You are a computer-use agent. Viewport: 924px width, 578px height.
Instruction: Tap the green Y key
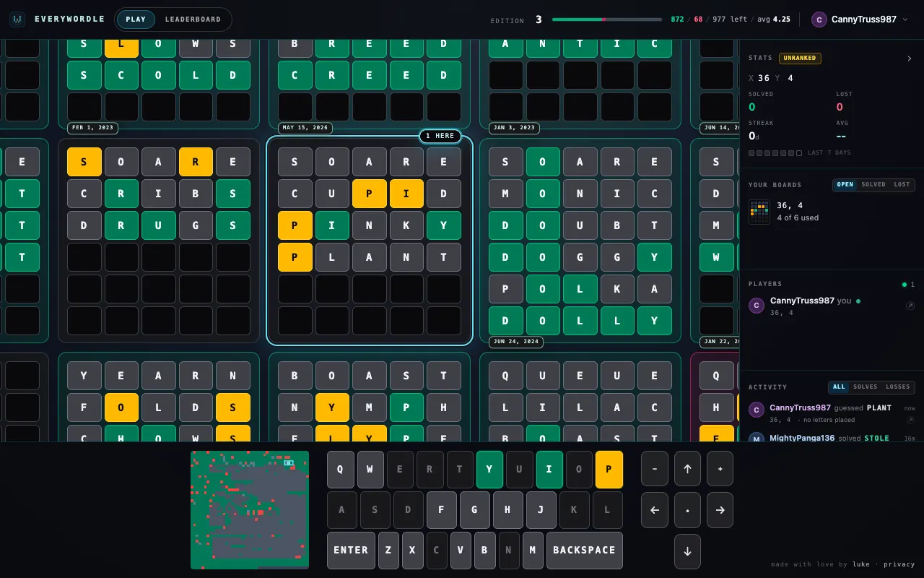point(489,470)
